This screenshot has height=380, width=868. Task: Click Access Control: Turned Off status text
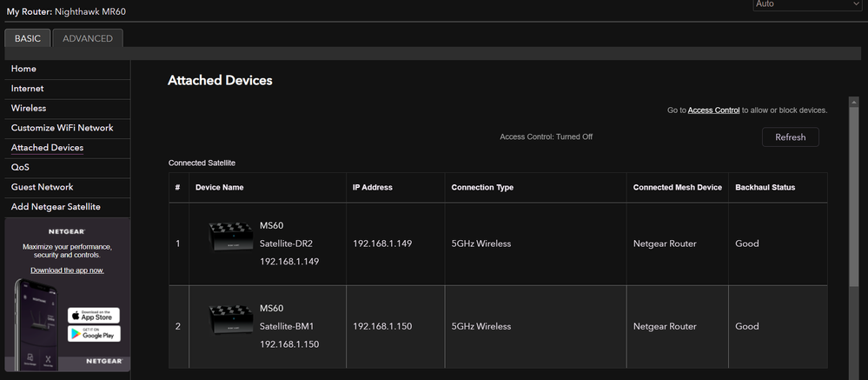pyautogui.click(x=547, y=137)
